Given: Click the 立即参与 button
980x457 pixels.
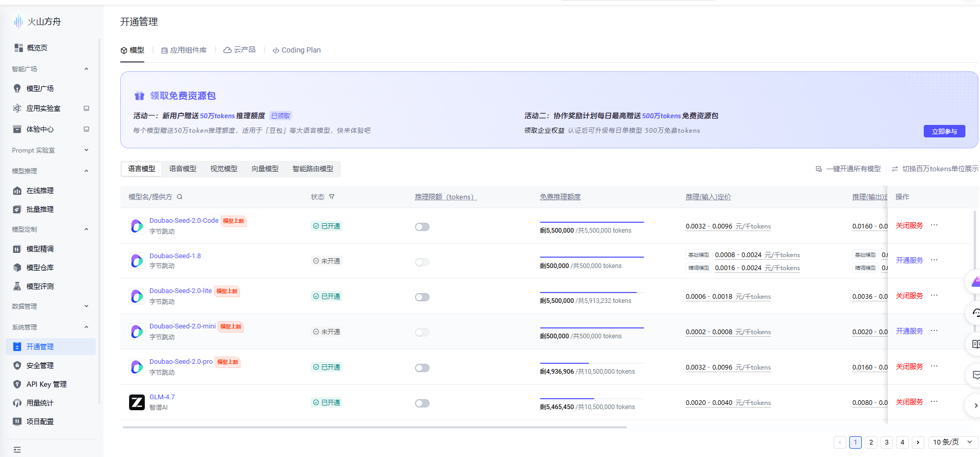Looking at the screenshot, I should coord(944,131).
